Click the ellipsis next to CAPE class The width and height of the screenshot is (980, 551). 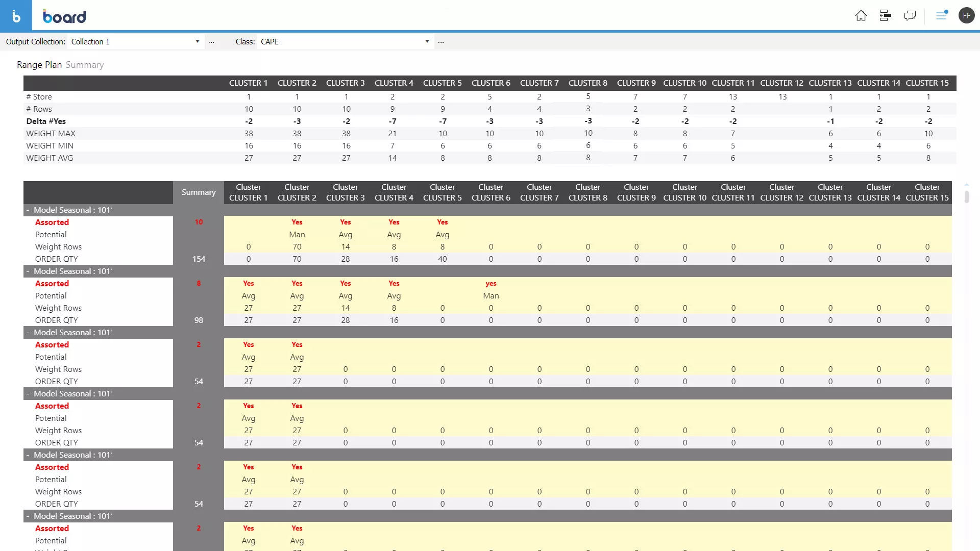pyautogui.click(x=441, y=42)
